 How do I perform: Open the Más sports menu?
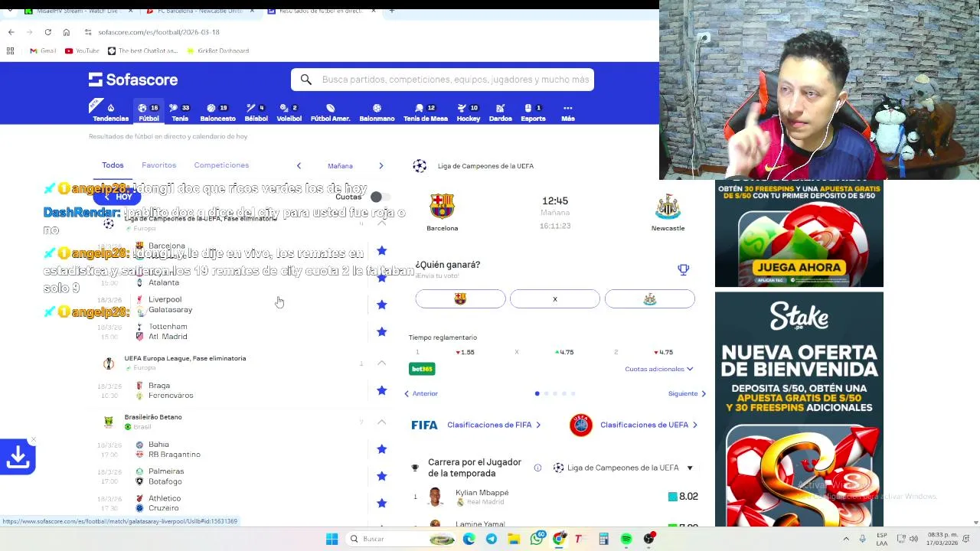[x=567, y=112]
